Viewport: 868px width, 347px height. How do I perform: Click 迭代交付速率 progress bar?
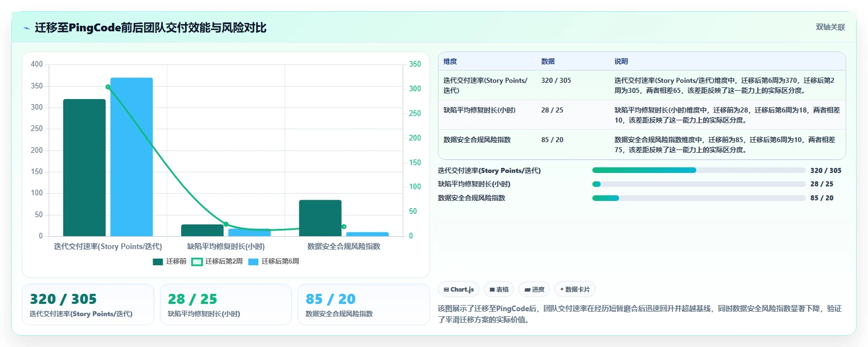tap(699, 170)
